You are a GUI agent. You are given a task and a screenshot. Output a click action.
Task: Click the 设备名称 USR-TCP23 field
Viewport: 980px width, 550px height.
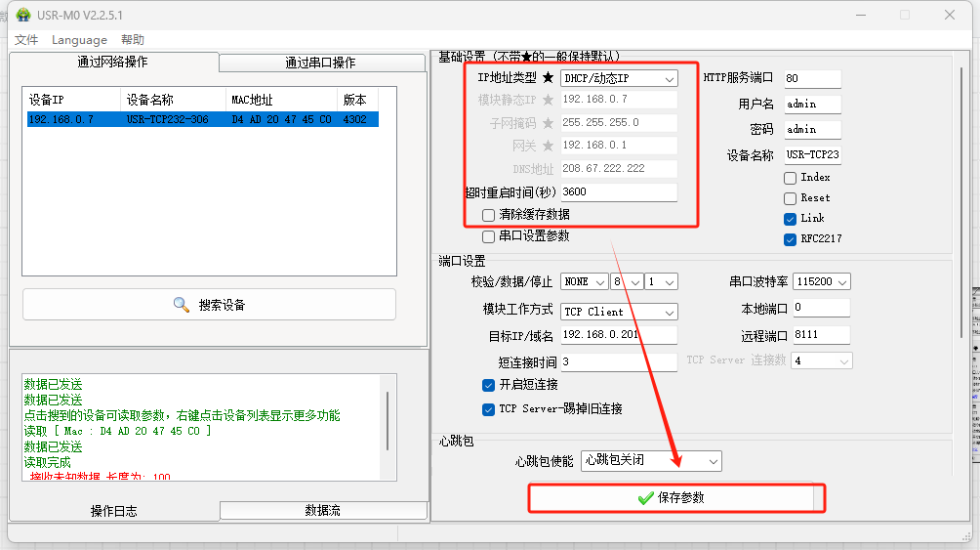coord(812,154)
